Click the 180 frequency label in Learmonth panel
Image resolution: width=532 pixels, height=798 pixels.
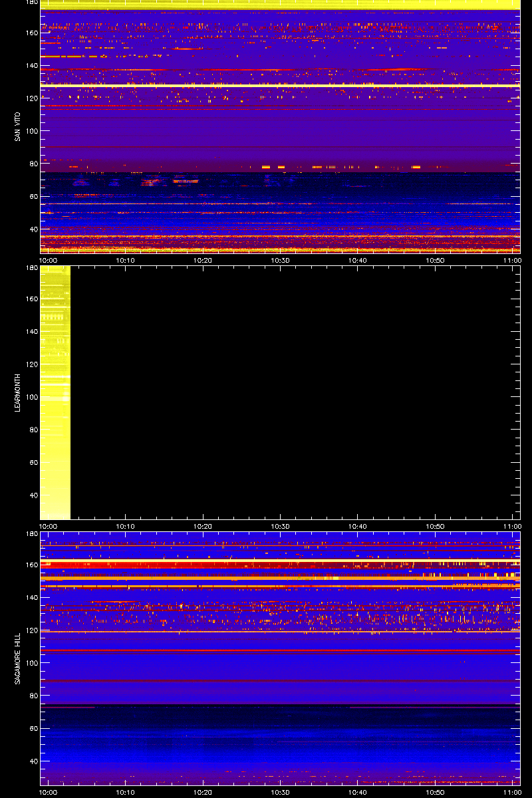coord(31,268)
